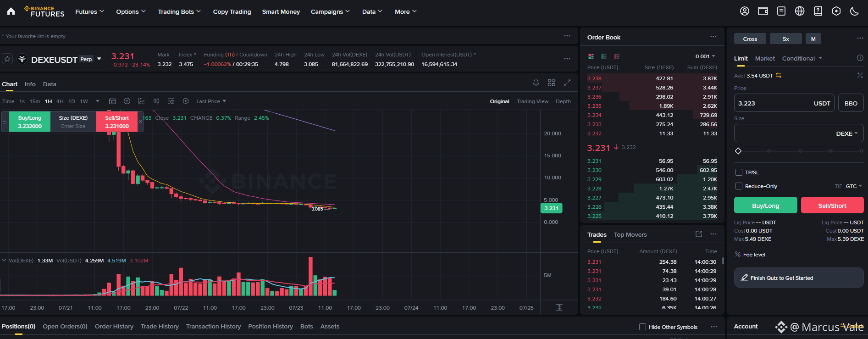Open the Trade History tab
The width and height of the screenshot is (868, 339).
click(x=160, y=326)
